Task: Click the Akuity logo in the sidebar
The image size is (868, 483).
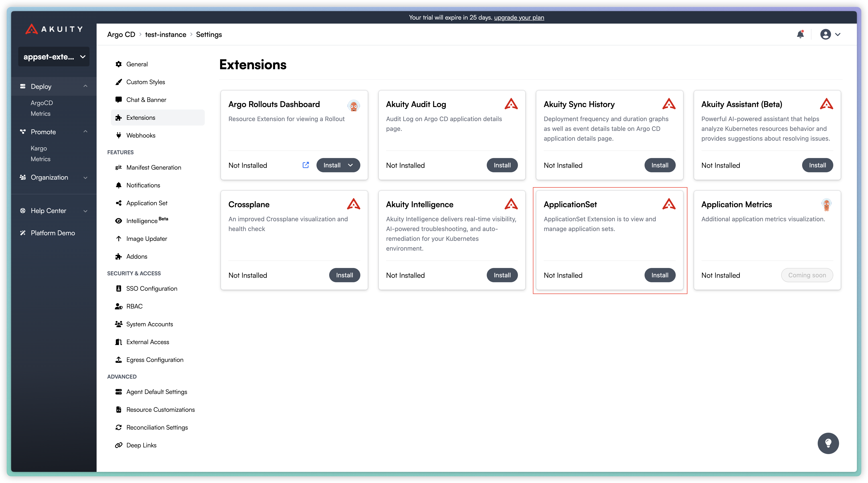Action: [54, 29]
